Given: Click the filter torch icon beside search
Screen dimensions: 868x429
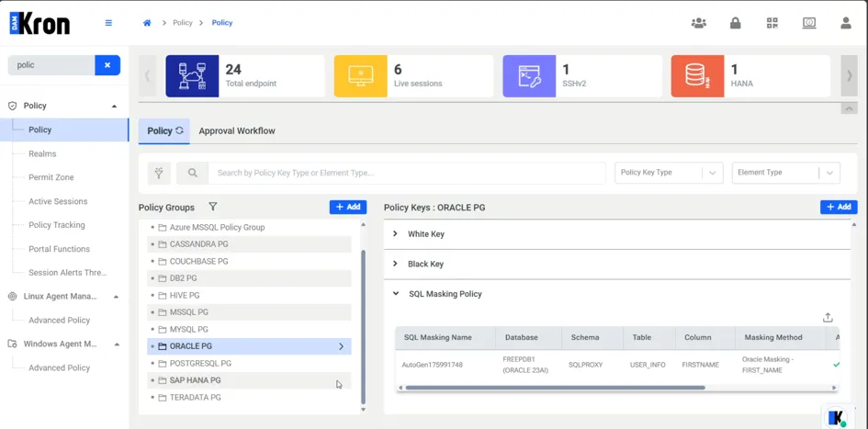Looking at the screenshot, I should [x=159, y=173].
